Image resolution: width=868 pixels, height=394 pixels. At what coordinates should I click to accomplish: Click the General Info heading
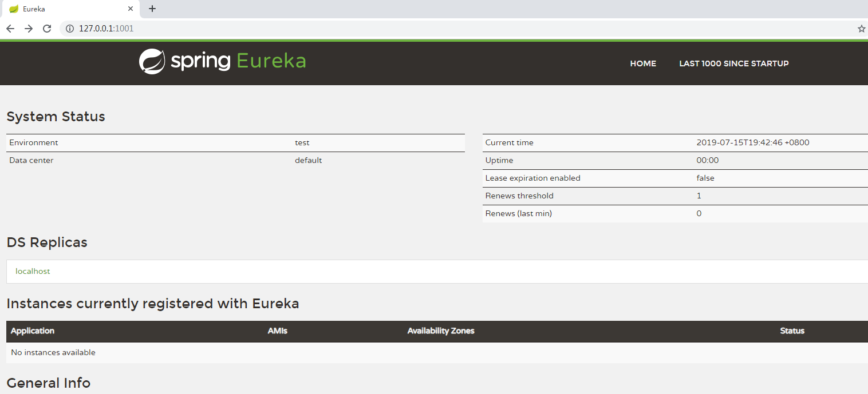(x=49, y=383)
